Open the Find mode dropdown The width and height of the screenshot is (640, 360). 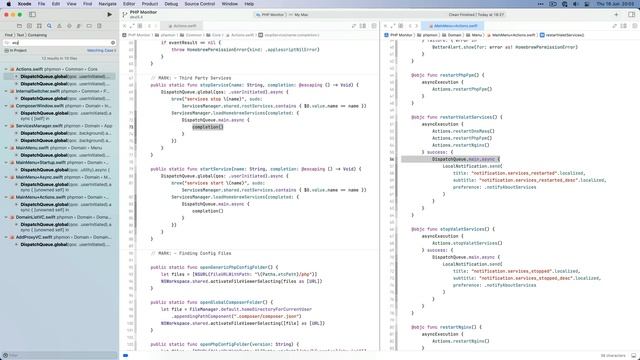pyautogui.click(x=8, y=35)
